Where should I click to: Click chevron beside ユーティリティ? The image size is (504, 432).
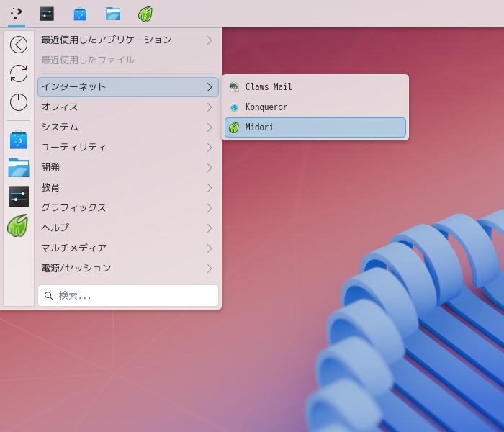click(210, 148)
